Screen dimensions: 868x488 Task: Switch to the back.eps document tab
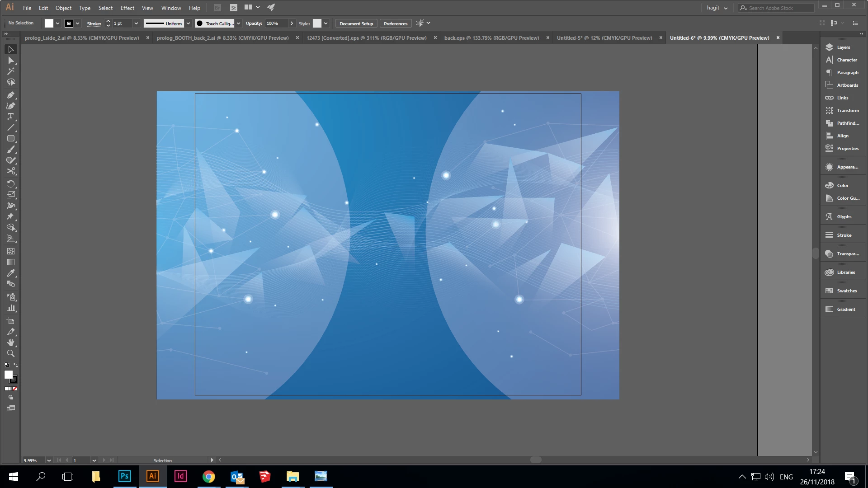tap(491, 38)
